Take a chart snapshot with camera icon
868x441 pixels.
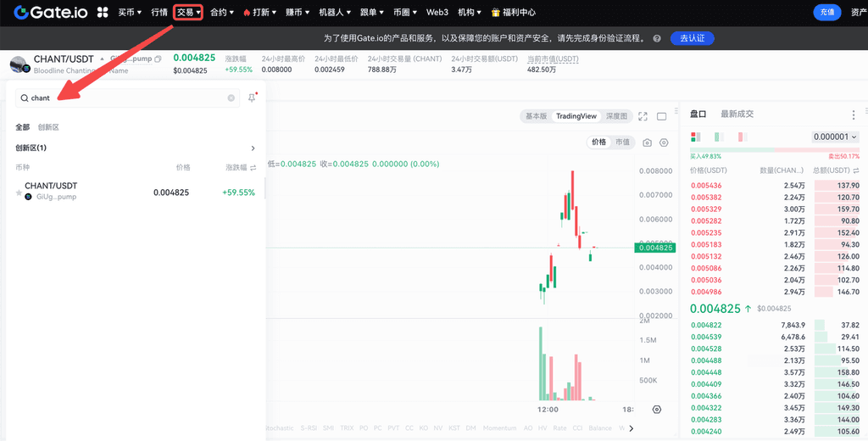point(647,142)
